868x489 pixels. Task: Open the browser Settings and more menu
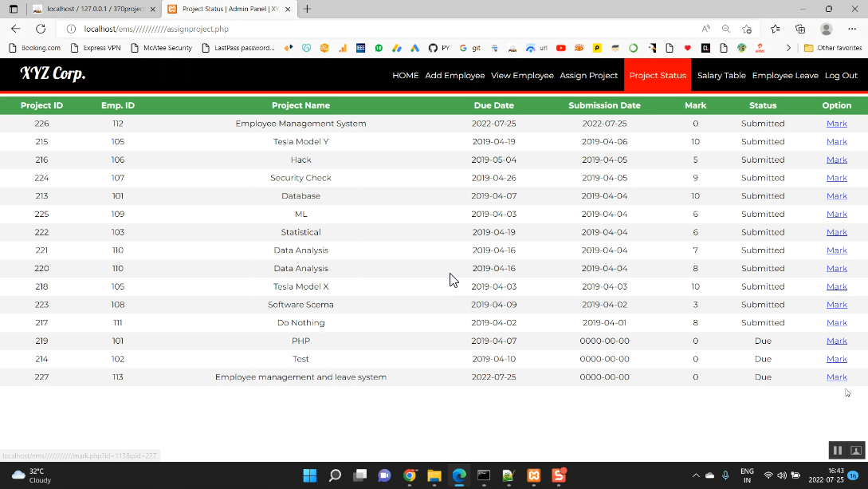pos(852,29)
